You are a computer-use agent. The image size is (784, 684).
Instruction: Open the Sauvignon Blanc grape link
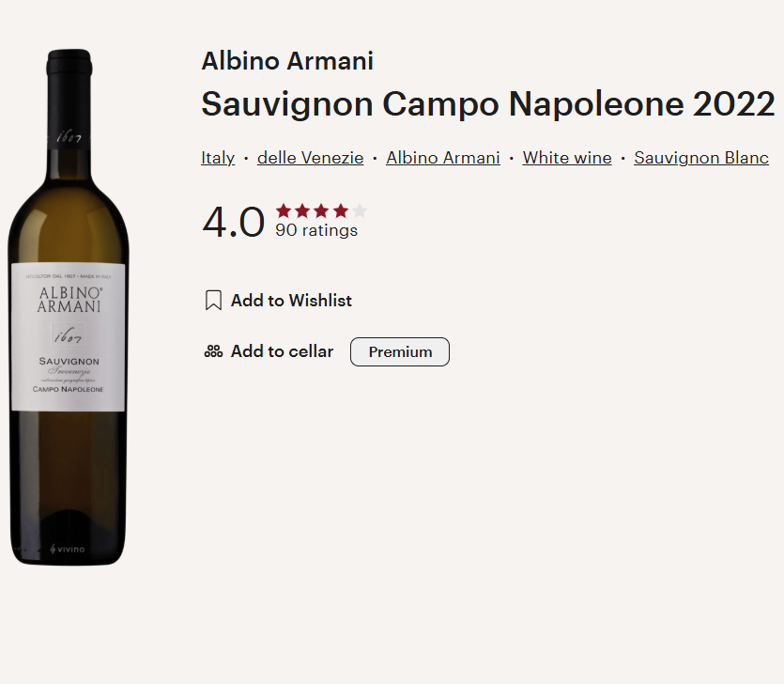[701, 158]
